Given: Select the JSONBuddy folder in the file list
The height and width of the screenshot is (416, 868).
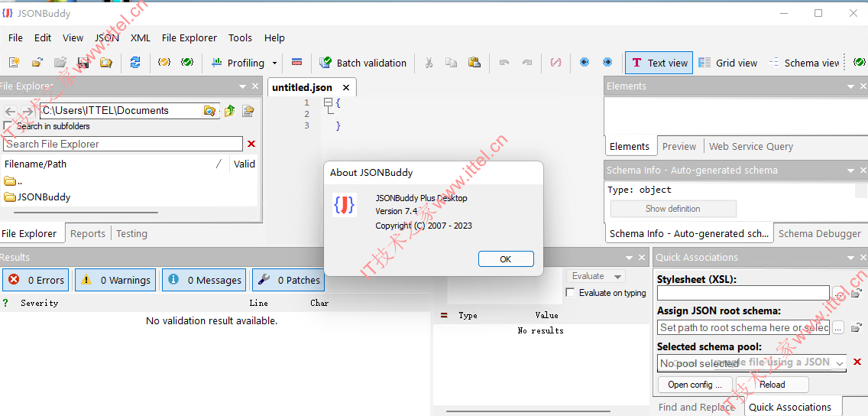Looking at the screenshot, I should click(37, 197).
